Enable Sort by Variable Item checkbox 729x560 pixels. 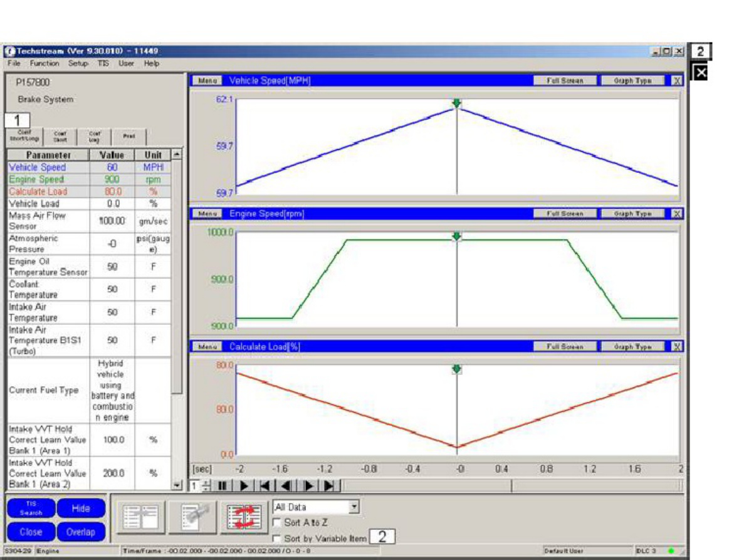277,539
